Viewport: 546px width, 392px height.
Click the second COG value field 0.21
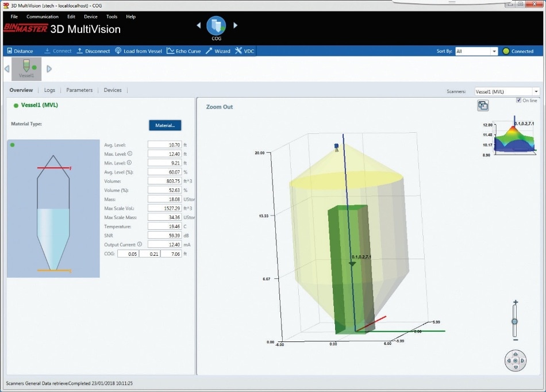150,254
